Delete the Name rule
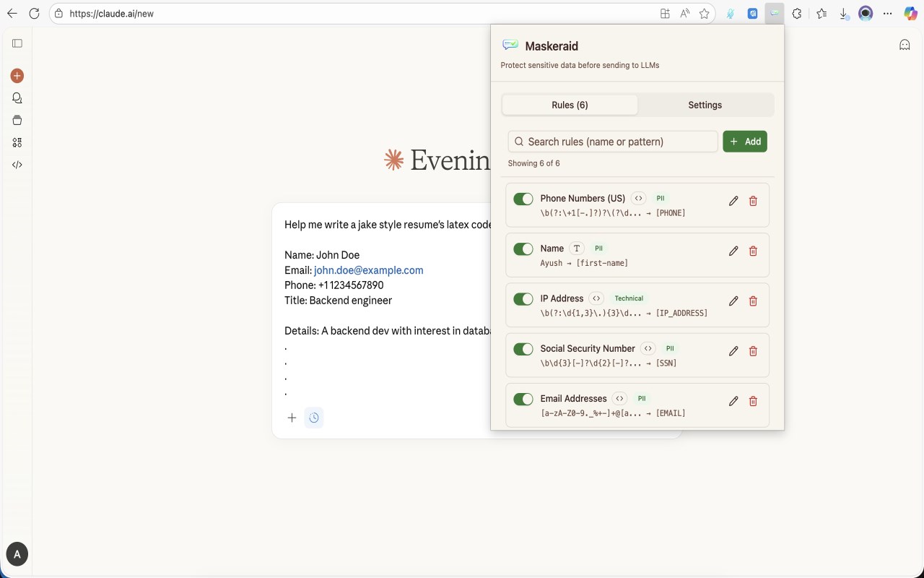Viewport: 924px width, 578px height. coord(753,251)
